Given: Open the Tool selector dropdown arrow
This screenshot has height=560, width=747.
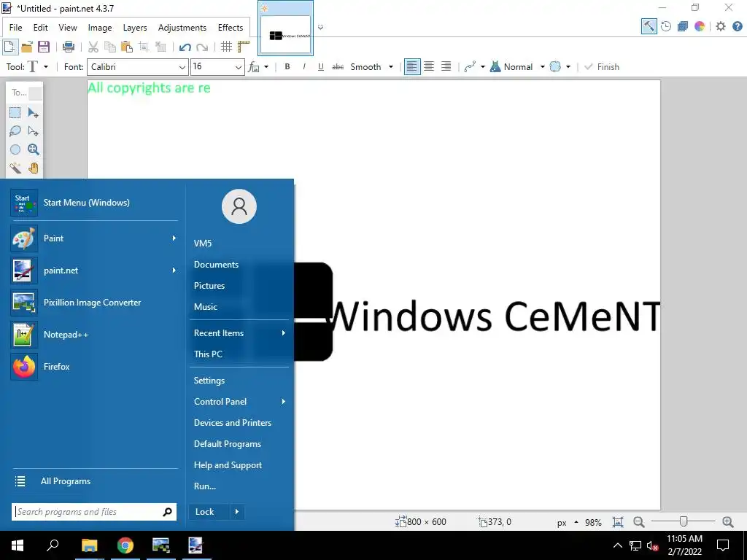Looking at the screenshot, I should [x=46, y=66].
